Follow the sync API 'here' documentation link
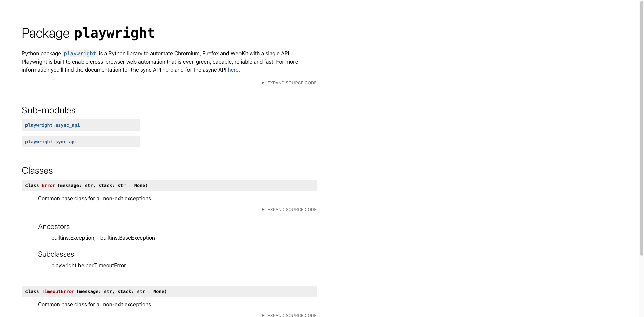This screenshot has height=317, width=644. tap(168, 70)
